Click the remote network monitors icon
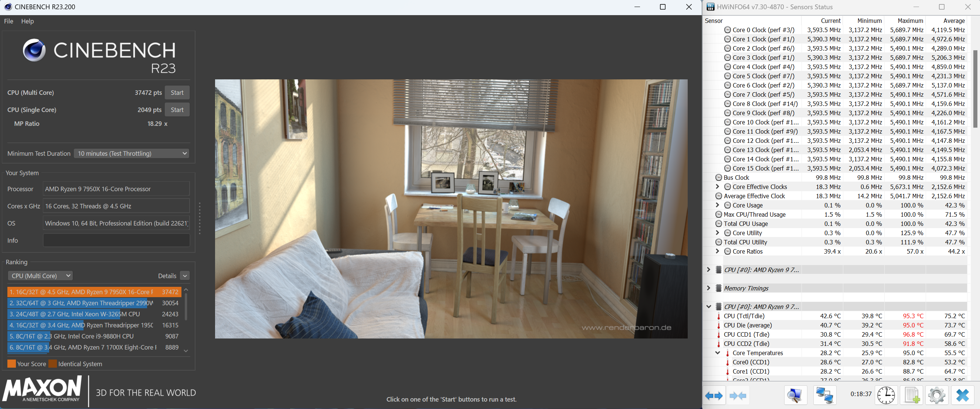 tap(824, 396)
